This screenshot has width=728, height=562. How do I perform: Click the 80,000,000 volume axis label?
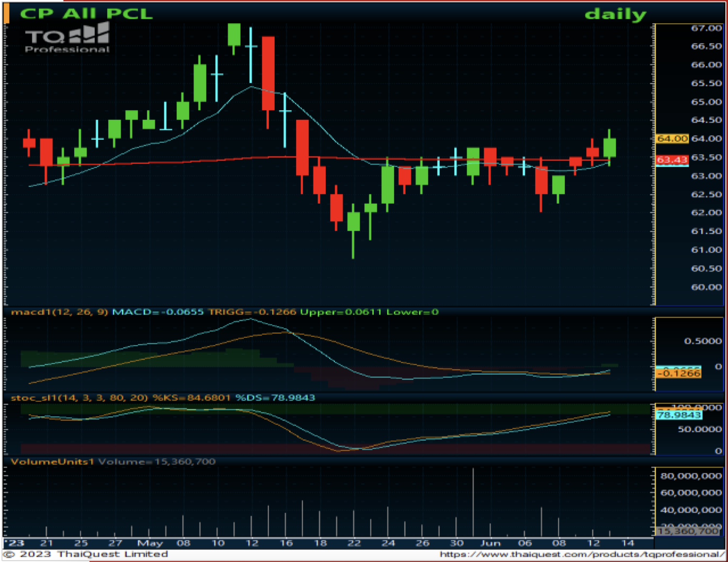click(691, 476)
